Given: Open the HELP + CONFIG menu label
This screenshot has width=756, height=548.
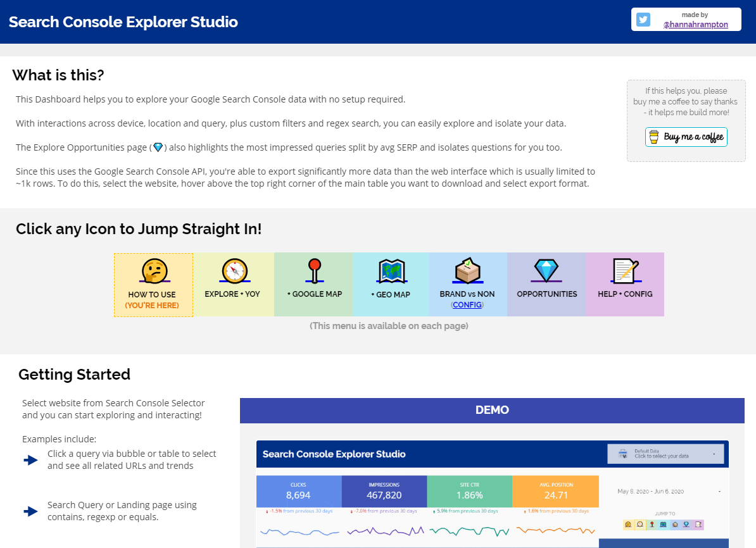Looking at the screenshot, I should point(626,294).
